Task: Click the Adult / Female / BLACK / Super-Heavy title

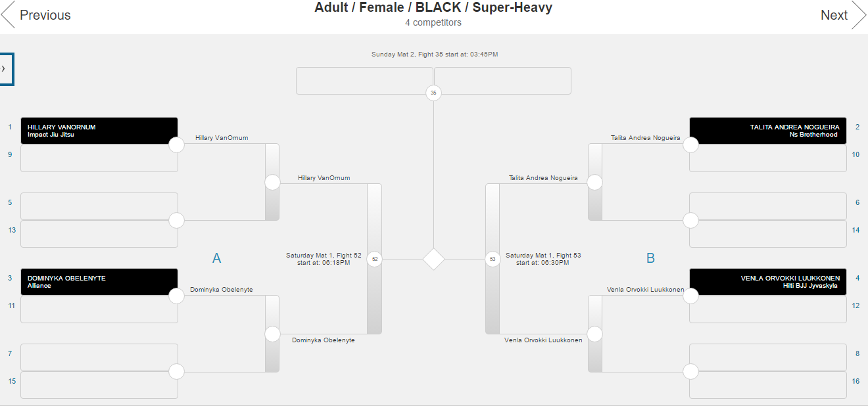Action: pyautogui.click(x=433, y=8)
